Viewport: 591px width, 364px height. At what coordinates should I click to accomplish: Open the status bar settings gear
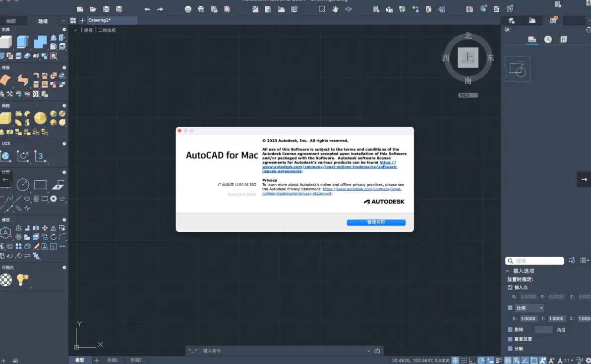point(588,360)
